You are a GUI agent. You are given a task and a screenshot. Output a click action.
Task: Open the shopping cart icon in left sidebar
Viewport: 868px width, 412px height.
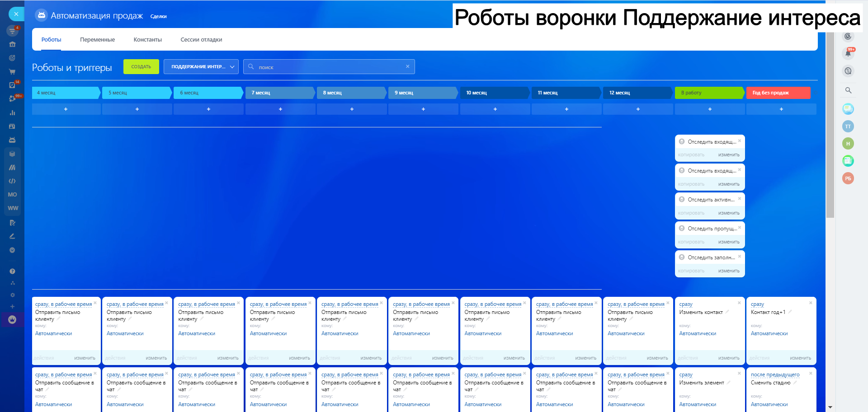click(12, 71)
